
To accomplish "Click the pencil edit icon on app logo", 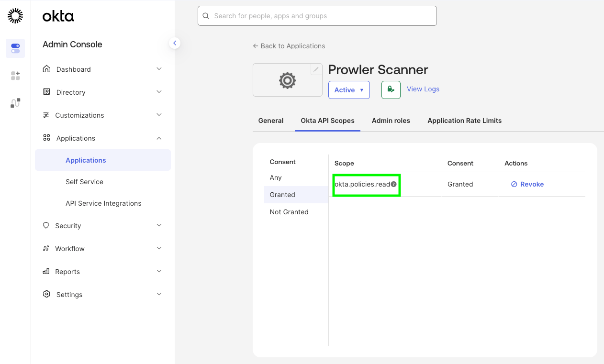I will click(x=316, y=69).
